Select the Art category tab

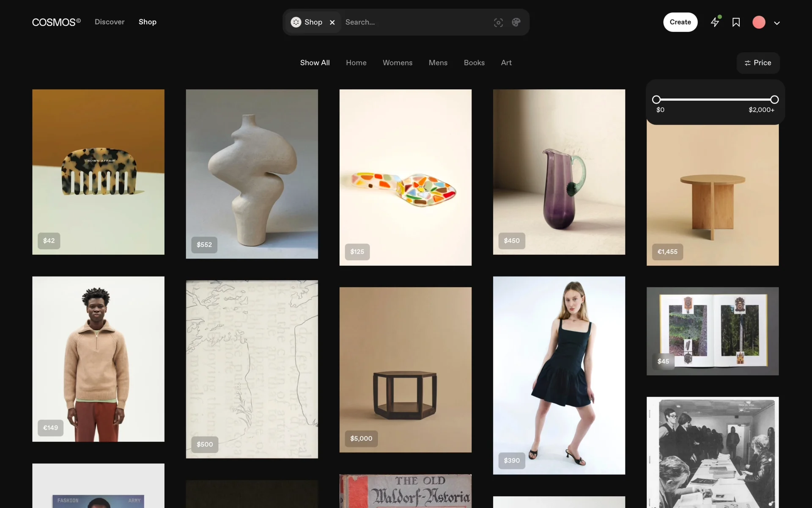point(506,63)
